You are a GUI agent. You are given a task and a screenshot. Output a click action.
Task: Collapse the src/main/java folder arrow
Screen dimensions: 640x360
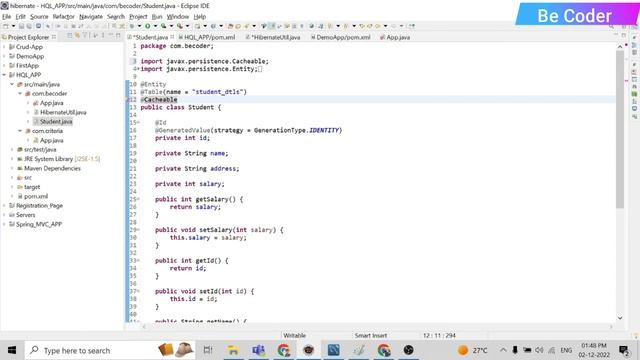(x=12, y=84)
